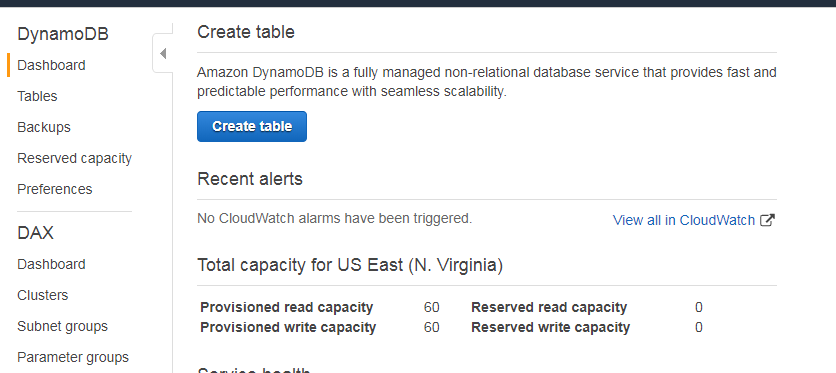Open the DAX Dashboard item
Screen dimensions: 836x373
point(51,264)
